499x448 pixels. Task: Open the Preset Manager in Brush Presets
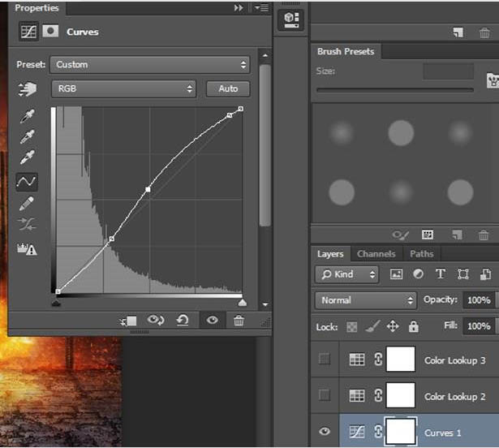(x=428, y=235)
